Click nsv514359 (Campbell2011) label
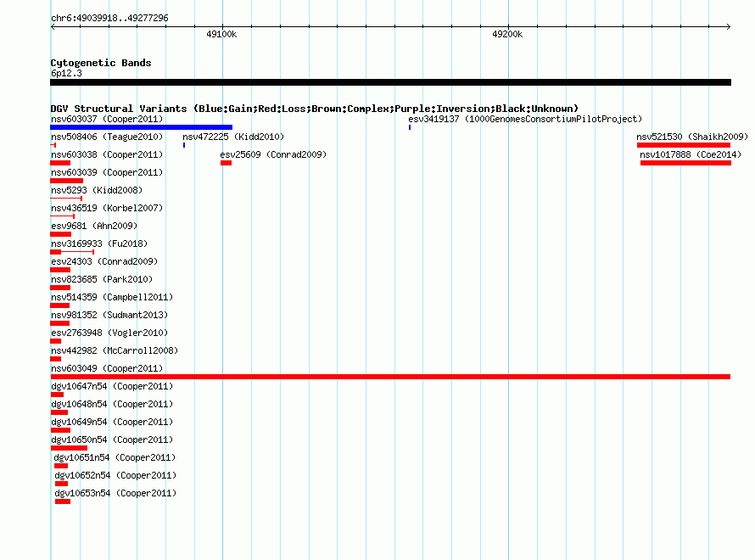The image size is (755, 560). pos(112,297)
